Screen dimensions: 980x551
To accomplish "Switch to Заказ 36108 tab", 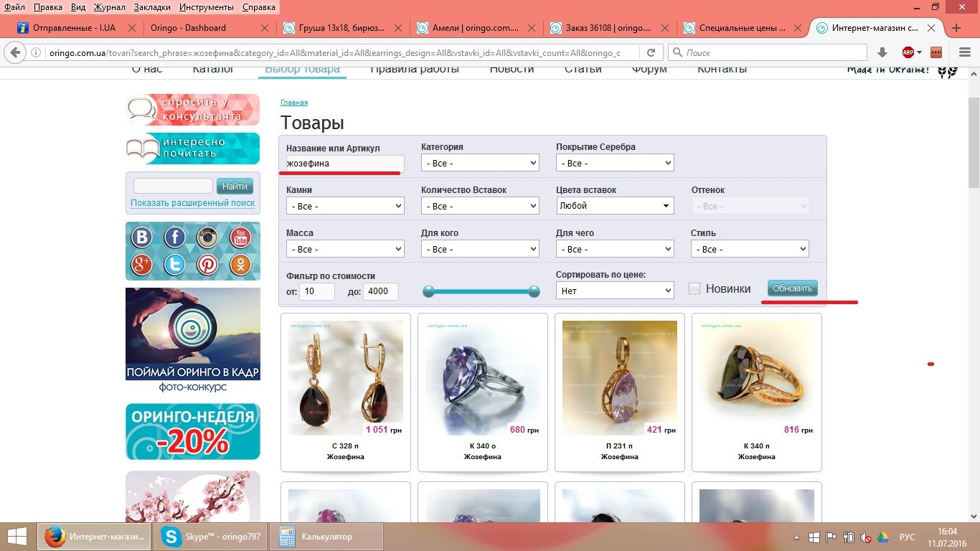I will (x=610, y=28).
